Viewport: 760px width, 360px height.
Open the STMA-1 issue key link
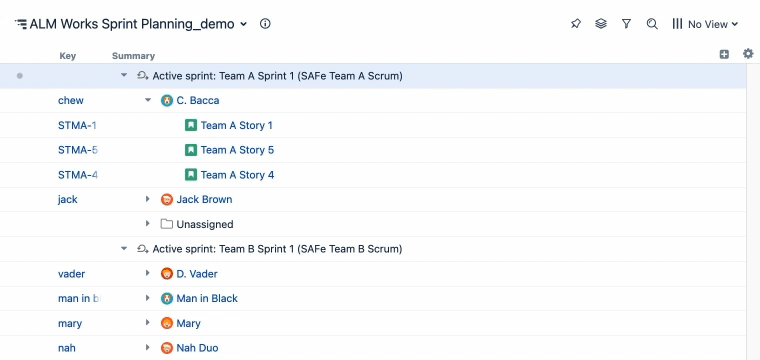pos(77,125)
